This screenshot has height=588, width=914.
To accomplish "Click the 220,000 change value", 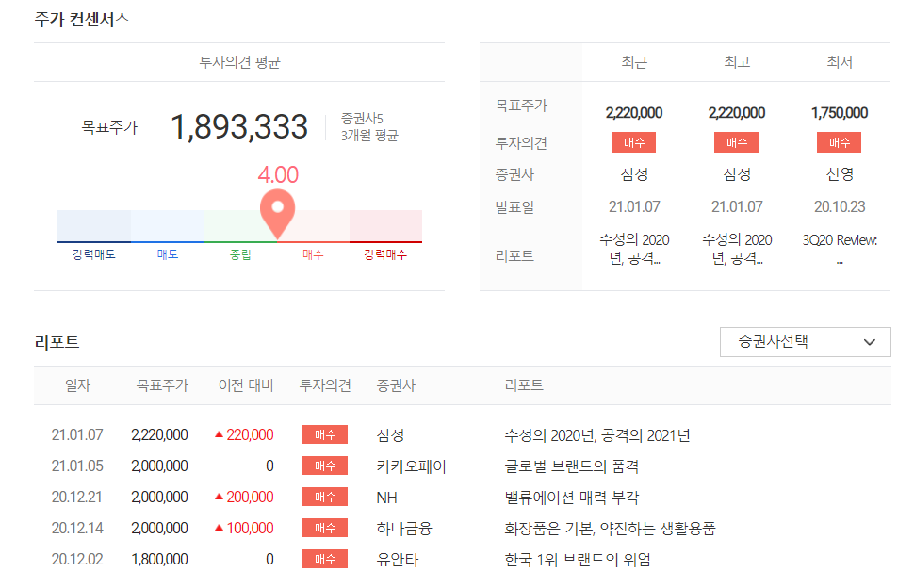I will 250,434.
